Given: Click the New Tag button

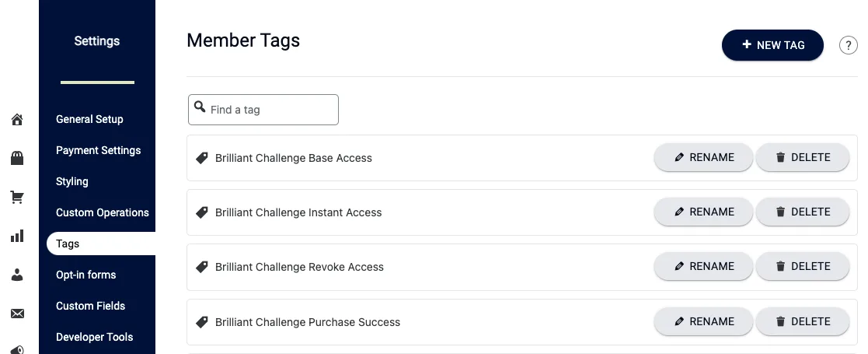Looking at the screenshot, I should pyautogui.click(x=772, y=45).
